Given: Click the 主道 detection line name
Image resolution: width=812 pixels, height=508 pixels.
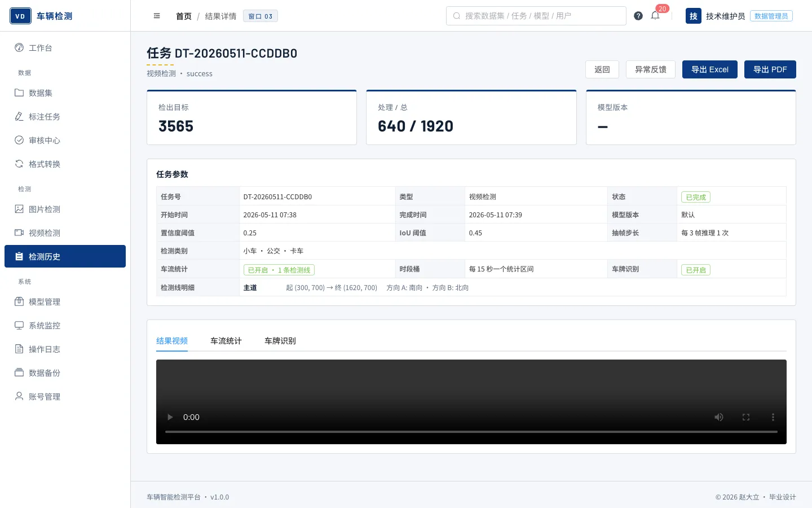Looking at the screenshot, I should click(250, 288).
